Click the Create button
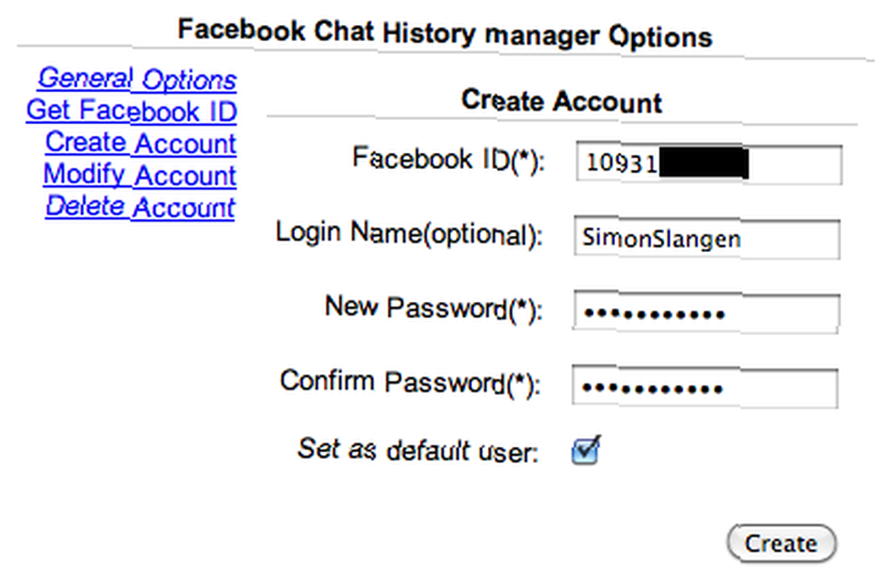The image size is (894, 588). click(781, 543)
